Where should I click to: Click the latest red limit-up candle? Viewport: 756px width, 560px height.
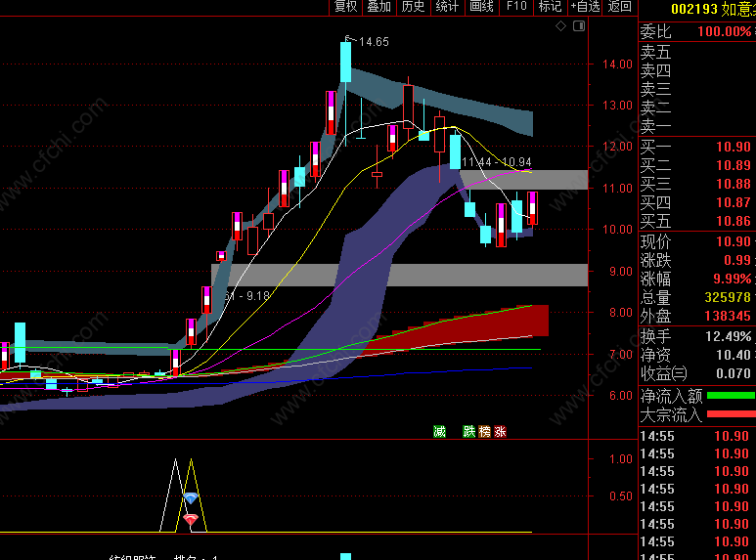pyautogui.click(x=532, y=208)
